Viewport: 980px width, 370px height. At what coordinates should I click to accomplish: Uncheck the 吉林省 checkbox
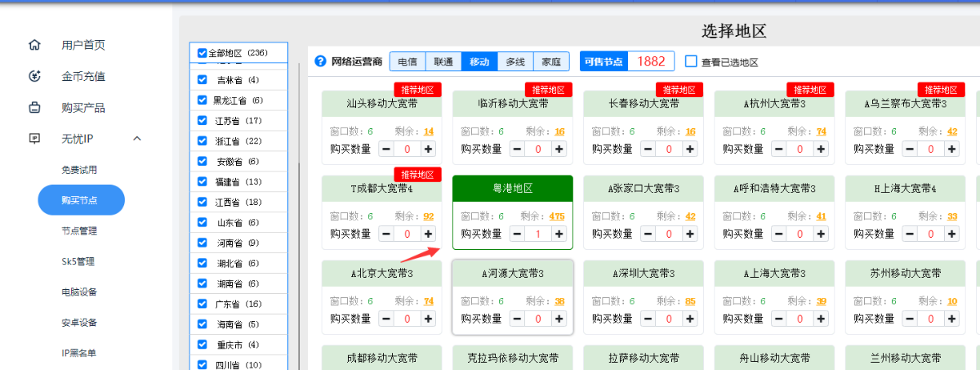tap(202, 80)
